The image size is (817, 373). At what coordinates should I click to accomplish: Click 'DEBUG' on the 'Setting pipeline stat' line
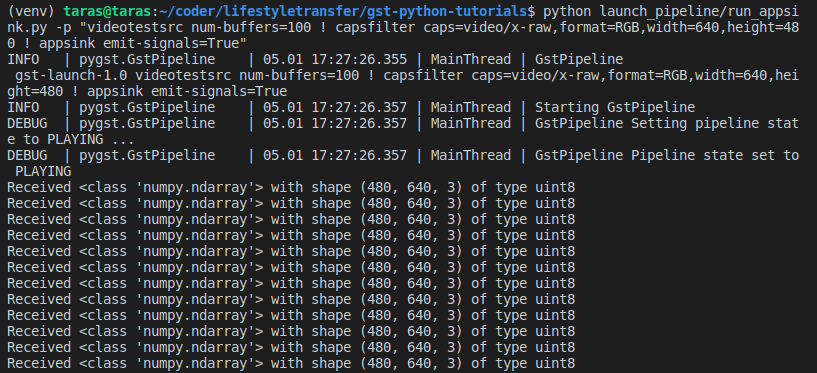[27, 123]
